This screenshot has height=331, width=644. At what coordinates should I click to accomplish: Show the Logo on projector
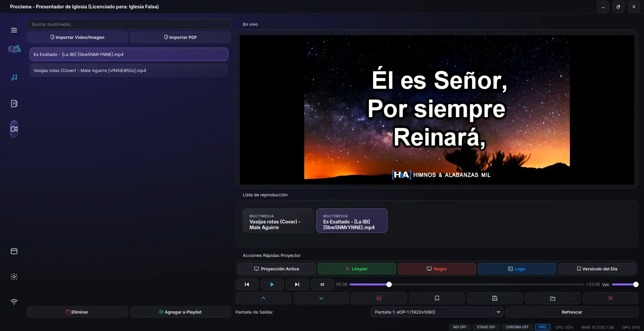517,269
